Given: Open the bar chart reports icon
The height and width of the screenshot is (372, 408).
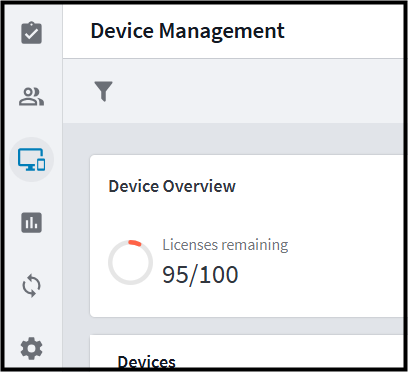Looking at the screenshot, I should coord(32,222).
